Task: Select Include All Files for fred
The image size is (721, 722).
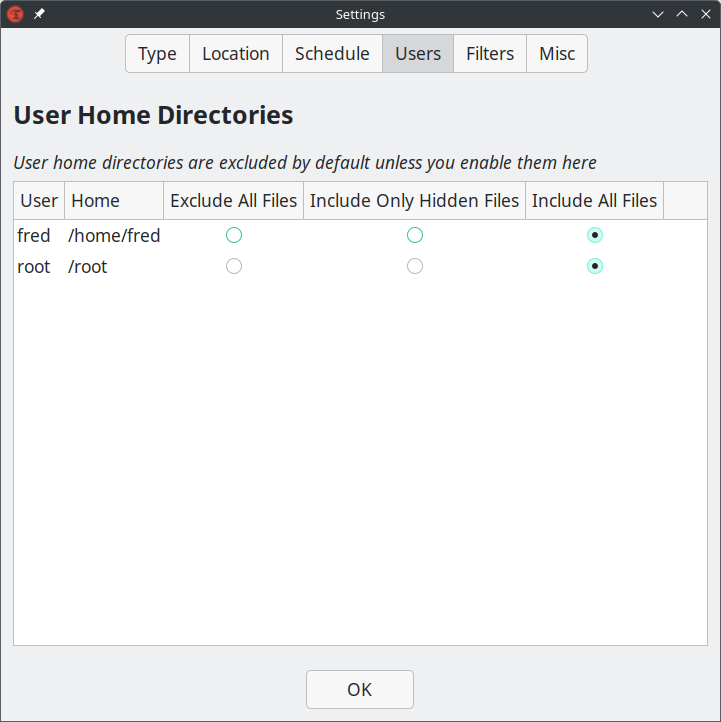Action: [595, 235]
